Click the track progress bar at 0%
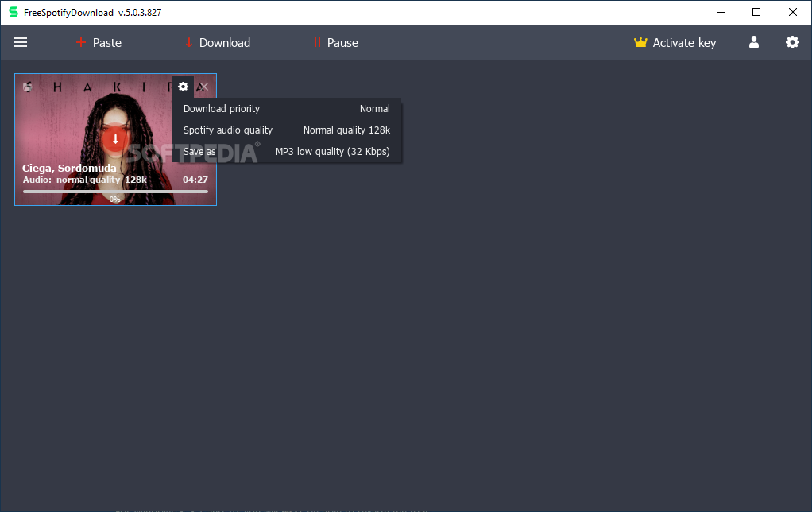 pyautogui.click(x=115, y=192)
